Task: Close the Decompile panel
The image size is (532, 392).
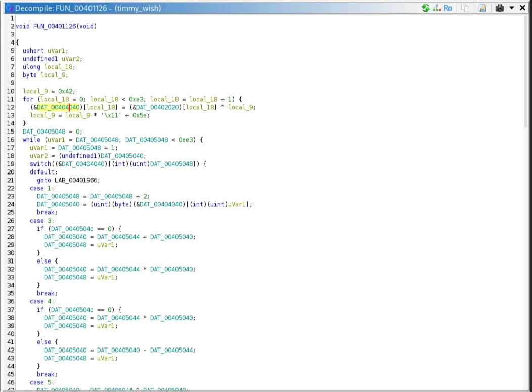Action: (522, 8)
